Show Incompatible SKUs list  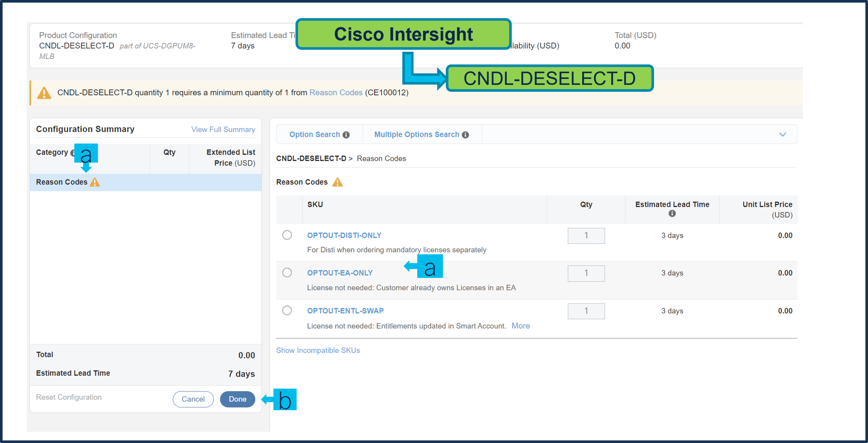(318, 350)
